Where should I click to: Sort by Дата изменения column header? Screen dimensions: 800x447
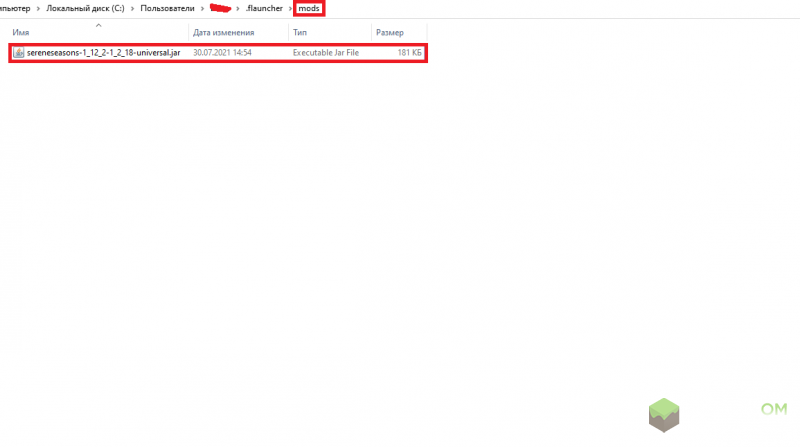pos(220,33)
